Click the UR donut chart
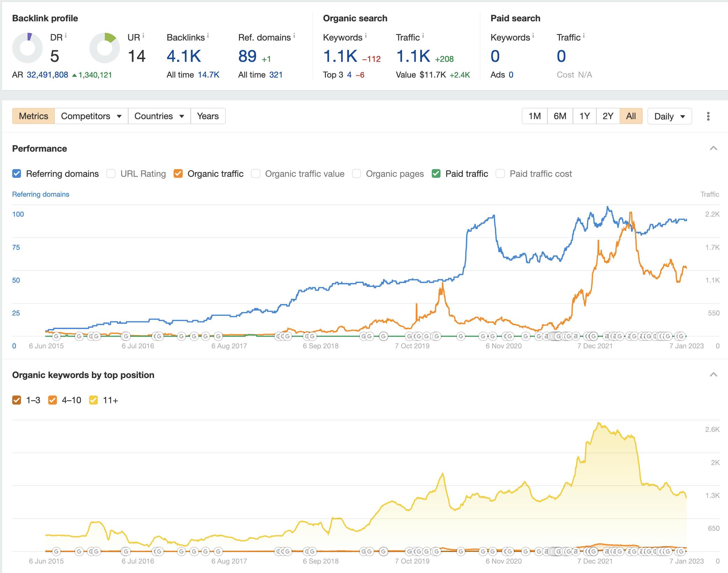Viewport: 728px width, 573px height. (104, 48)
